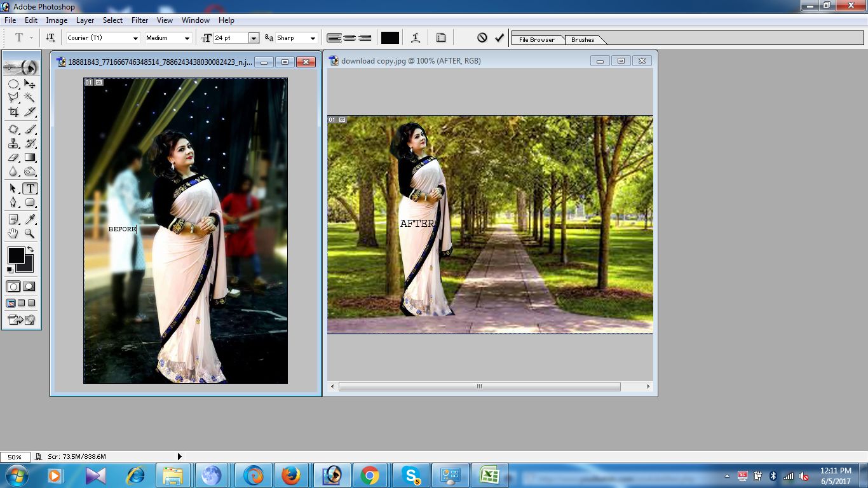Viewport: 868px width, 488px height.
Task: Cancel the text edit with the slash icon
Action: point(482,37)
